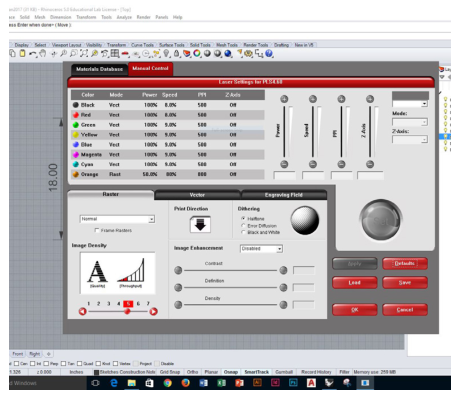Open the Curve Tools toolbar tab
This screenshot has height=395, width=459.
(x=142, y=45)
